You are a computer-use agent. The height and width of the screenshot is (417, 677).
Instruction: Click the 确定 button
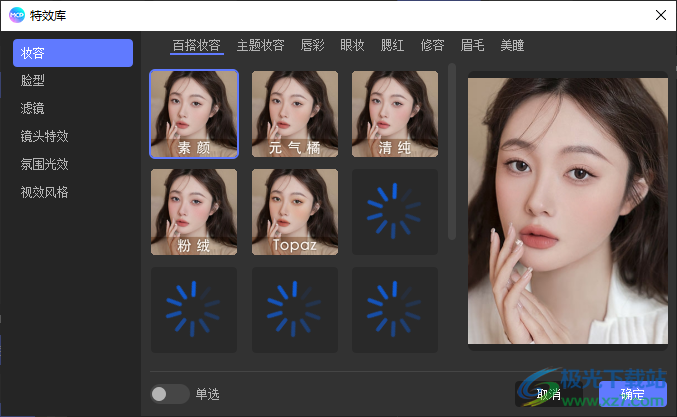point(633,394)
